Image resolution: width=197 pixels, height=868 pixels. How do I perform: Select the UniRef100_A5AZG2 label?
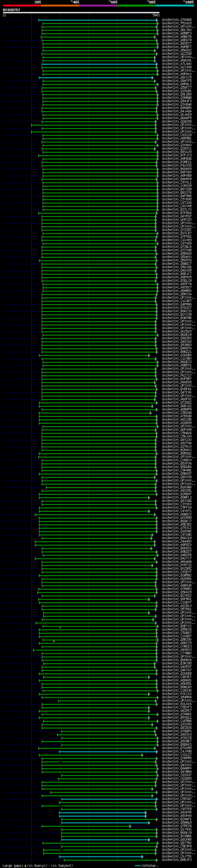coord(176,50)
